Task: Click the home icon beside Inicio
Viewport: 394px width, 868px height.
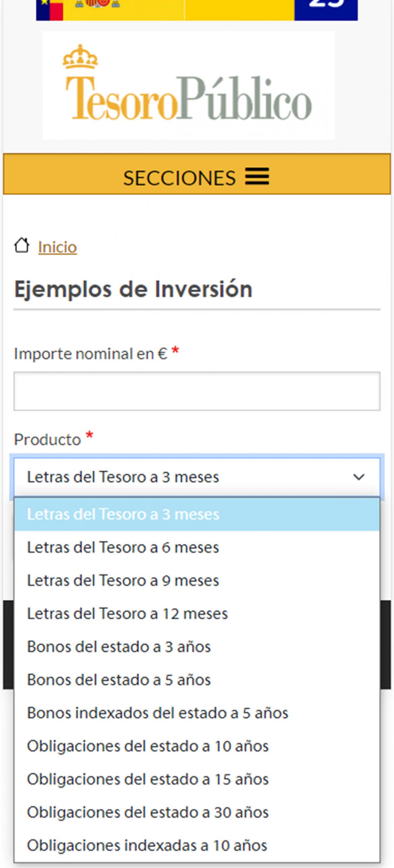Action: (22, 245)
